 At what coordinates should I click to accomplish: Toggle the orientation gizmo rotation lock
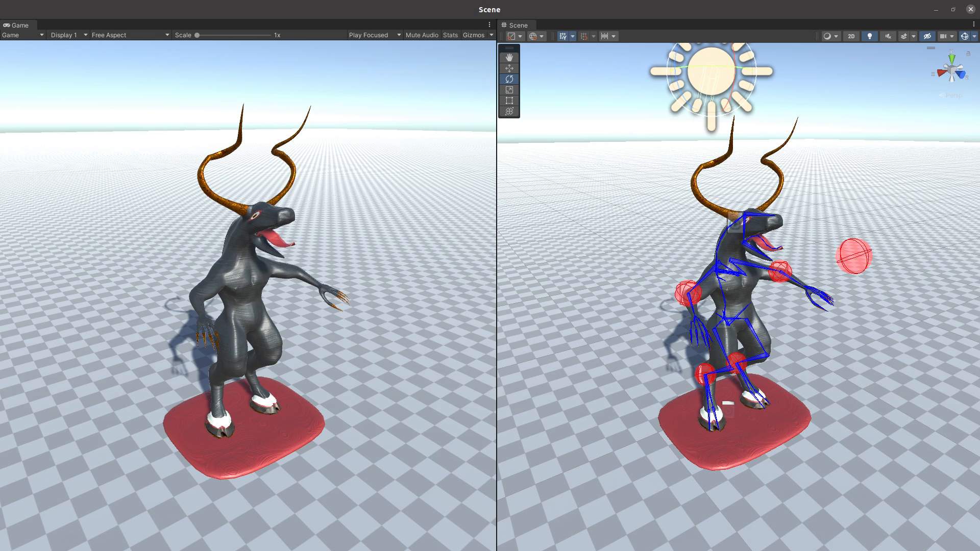[x=968, y=53]
